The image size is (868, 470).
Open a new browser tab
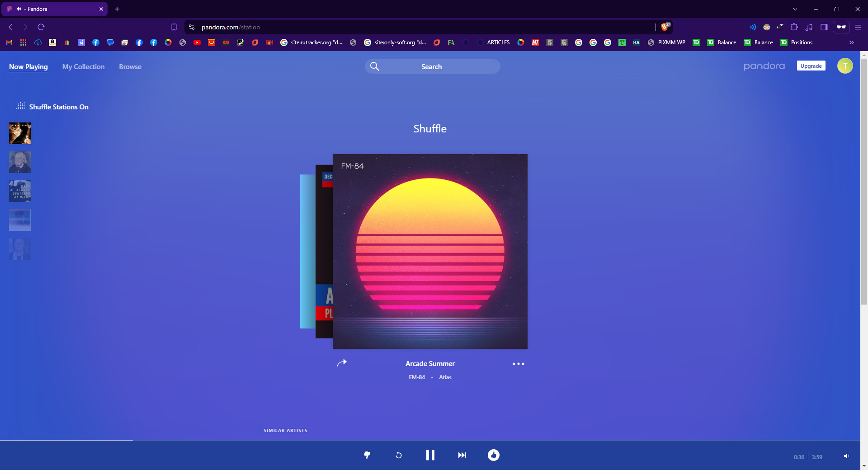click(x=117, y=9)
